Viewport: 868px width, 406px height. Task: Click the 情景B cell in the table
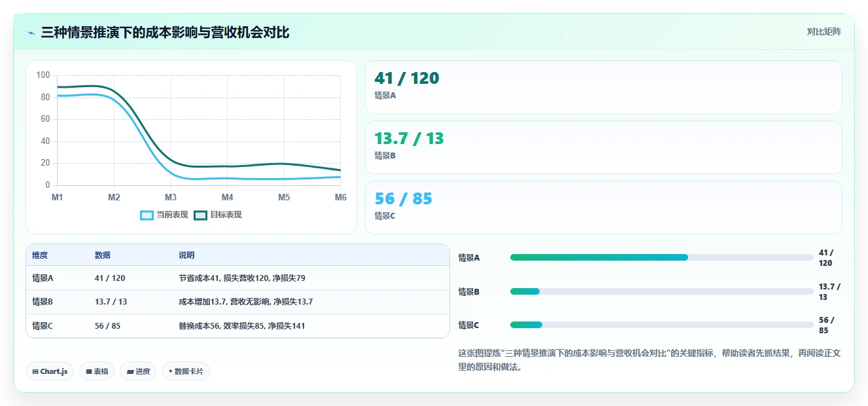pyautogui.click(x=43, y=302)
